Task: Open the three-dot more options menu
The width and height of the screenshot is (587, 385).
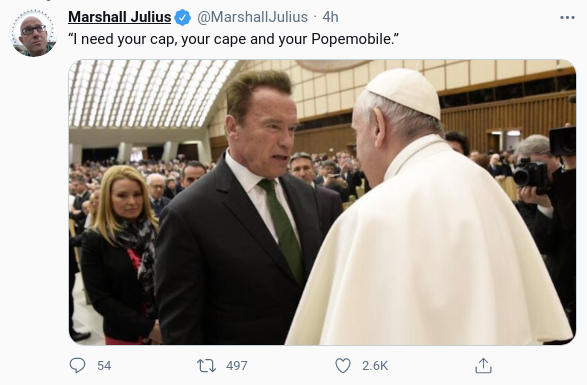Action: 567,18
